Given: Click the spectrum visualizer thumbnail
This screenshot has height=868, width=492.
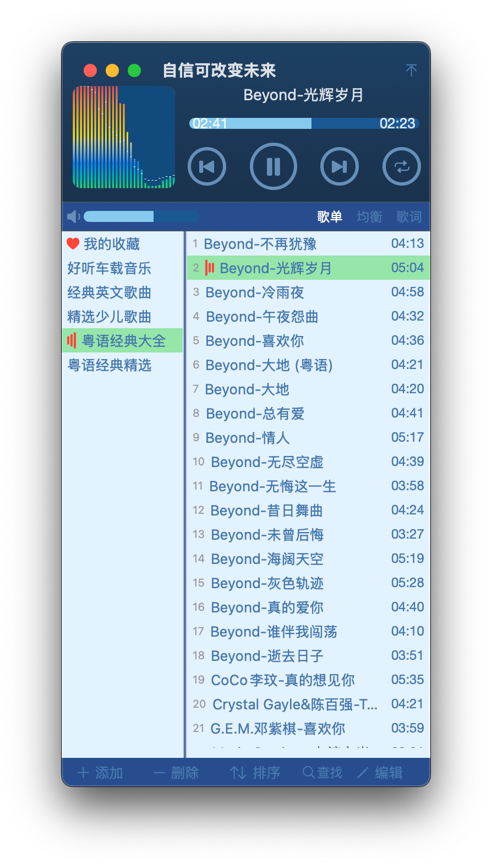Looking at the screenshot, I should tap(124, 137).
